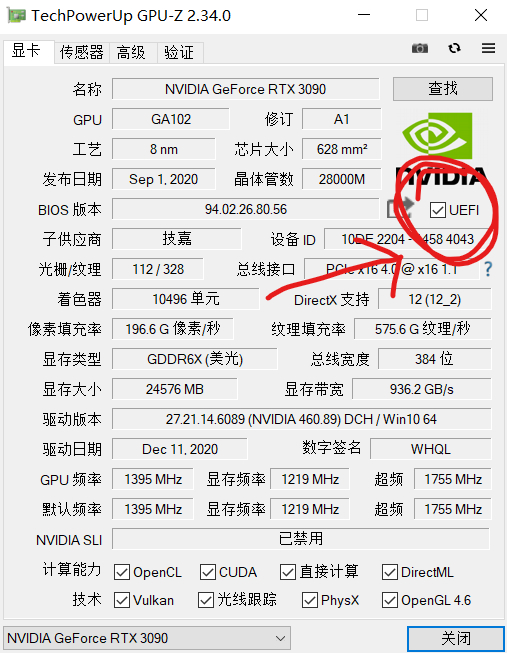Toggle the OpenCL checkbox

(x=122, y=572)
